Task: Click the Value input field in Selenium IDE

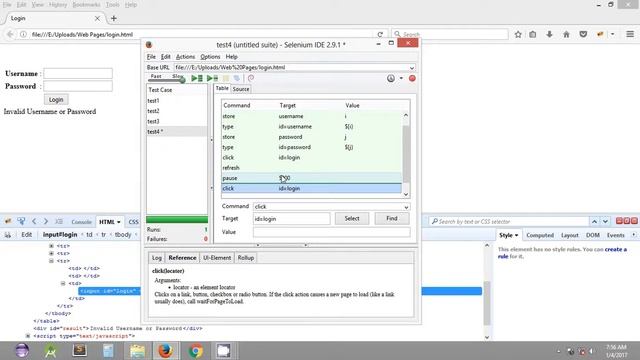Action: 331,232
